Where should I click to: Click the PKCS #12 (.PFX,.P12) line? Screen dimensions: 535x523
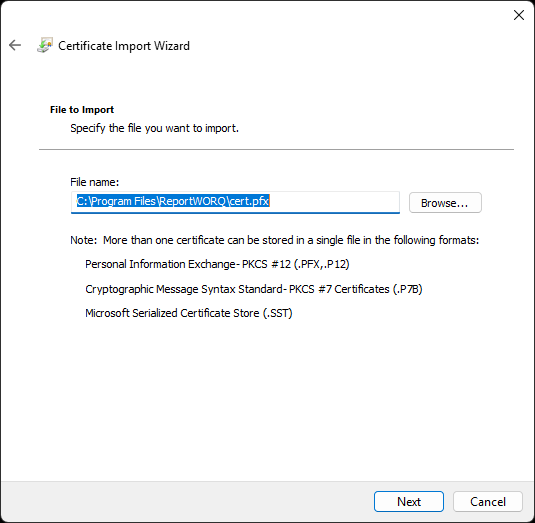[217, 264]
